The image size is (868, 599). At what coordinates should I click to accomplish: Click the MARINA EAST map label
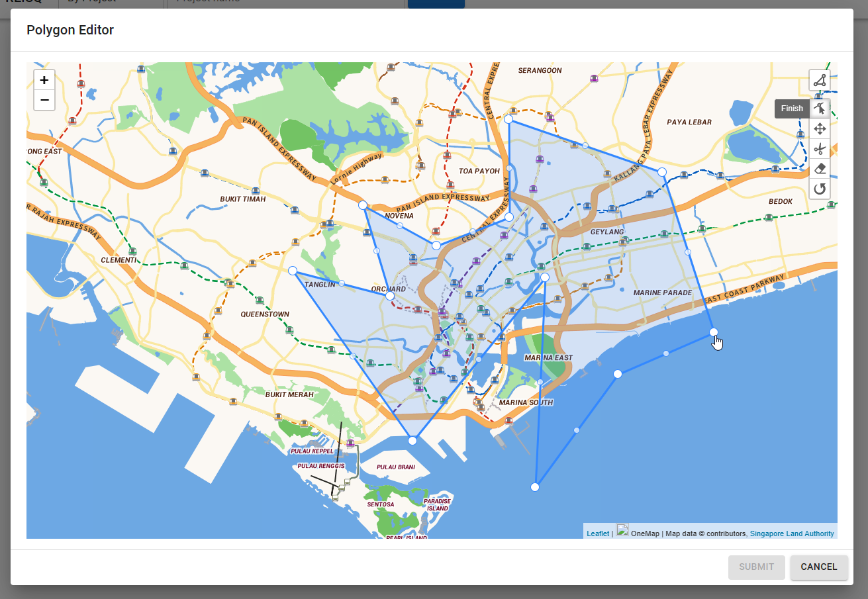click(x=548, y=358)
